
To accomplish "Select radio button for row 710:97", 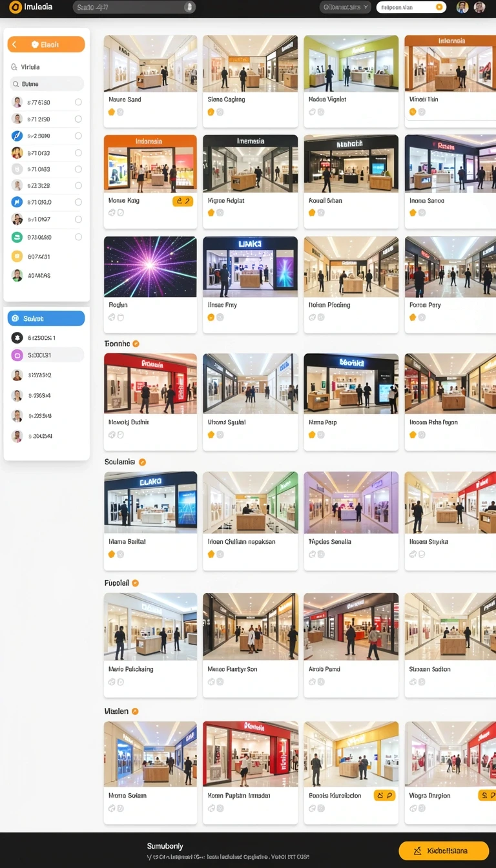I will [78, 220].
